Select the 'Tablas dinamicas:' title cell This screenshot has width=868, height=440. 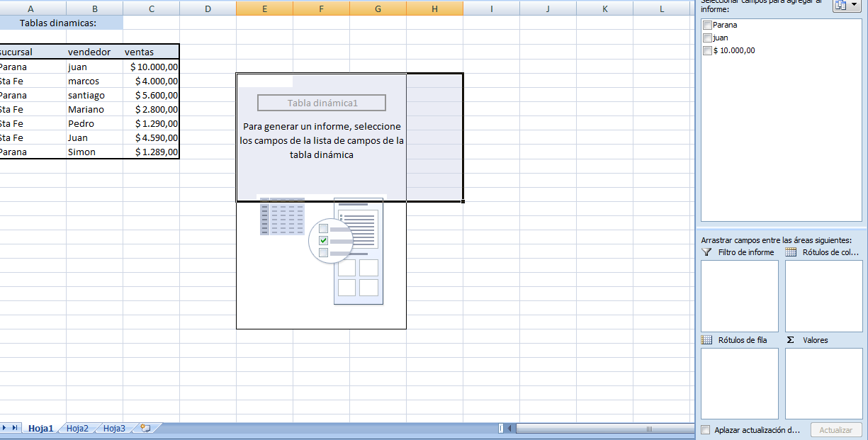click(x=61, y=23)
